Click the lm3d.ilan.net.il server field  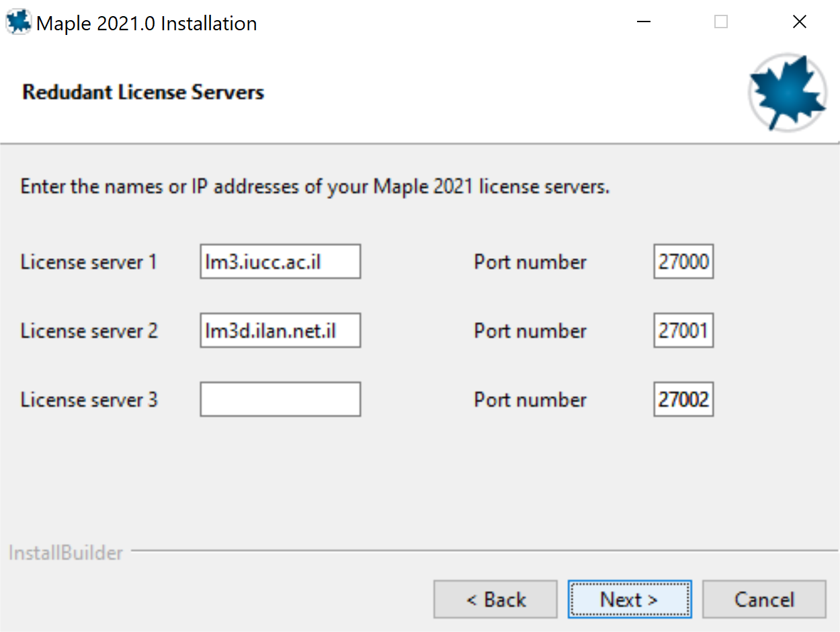280,330
